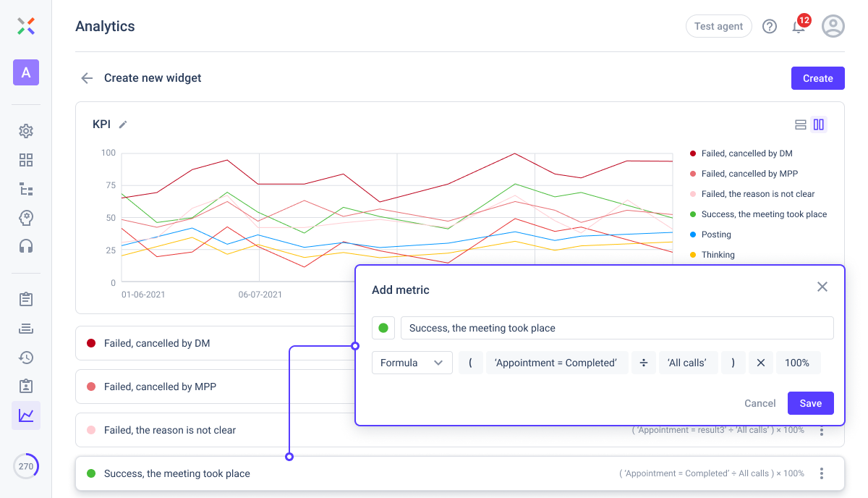Open options menu for Failed reason row
This screenshot has height=498, width=868.
[822, 431]
